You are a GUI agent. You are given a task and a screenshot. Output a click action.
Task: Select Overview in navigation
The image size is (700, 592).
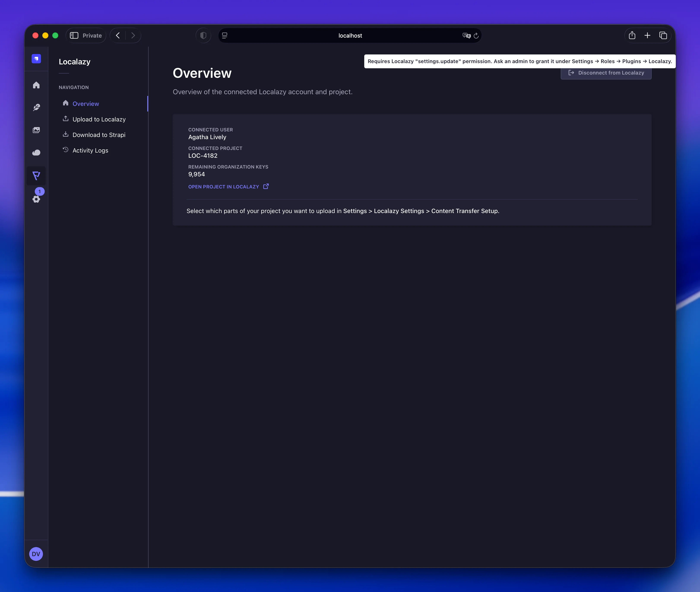click(86, 104)
